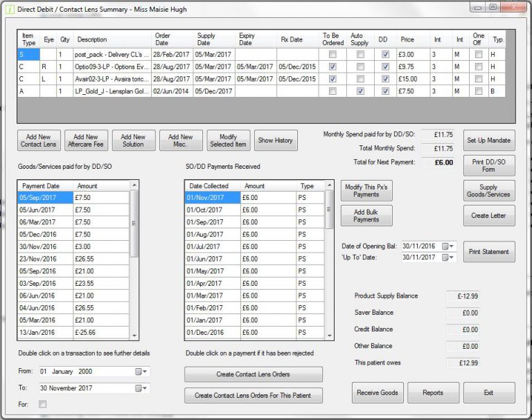
Task: Click Print Statement button
Action: (x=489, y=252)
